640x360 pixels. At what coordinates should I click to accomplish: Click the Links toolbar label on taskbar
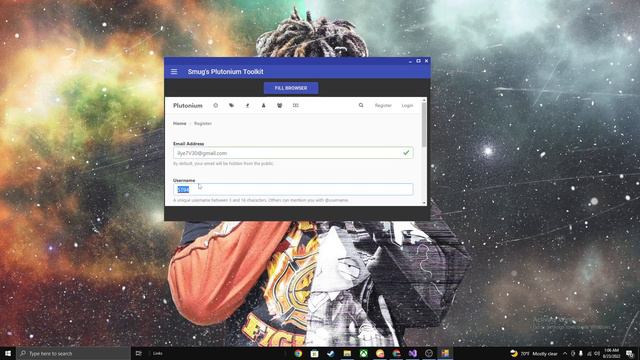tap(158, 353)
